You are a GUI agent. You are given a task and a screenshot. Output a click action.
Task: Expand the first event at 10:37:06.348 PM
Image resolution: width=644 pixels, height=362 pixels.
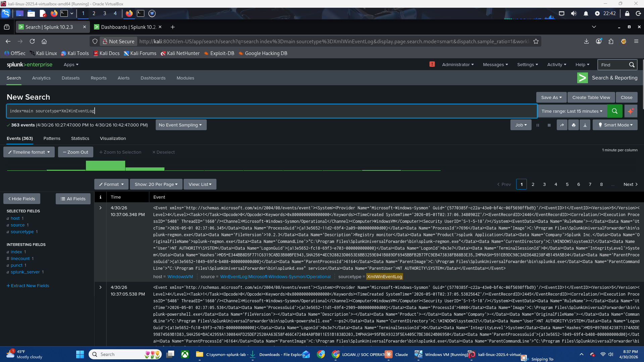(x=100, y=208)
